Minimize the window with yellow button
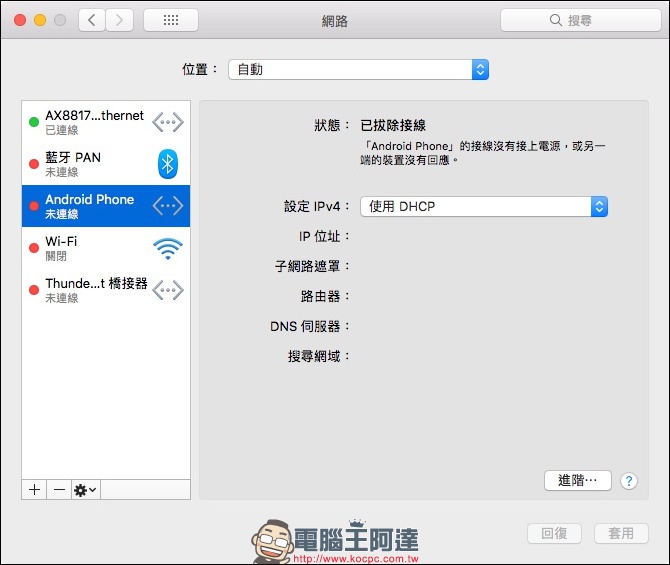Image resolution: width=670 pixels, height=565 pixels. 40,20
